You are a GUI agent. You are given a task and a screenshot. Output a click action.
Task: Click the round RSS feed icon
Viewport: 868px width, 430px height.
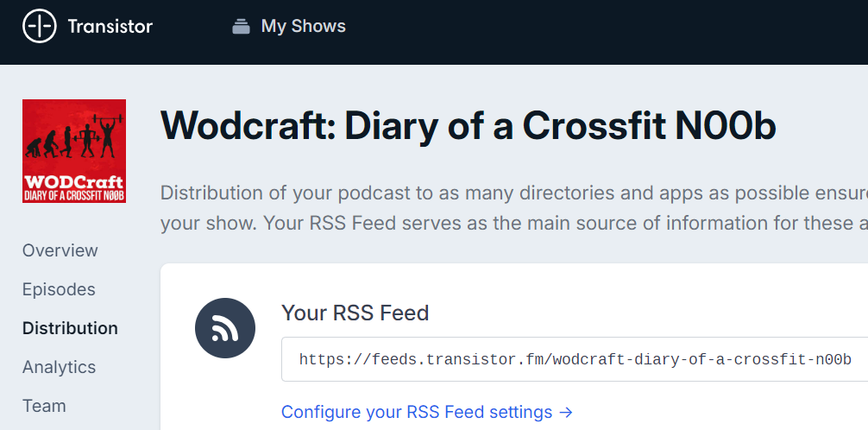(x=225, y=327)
